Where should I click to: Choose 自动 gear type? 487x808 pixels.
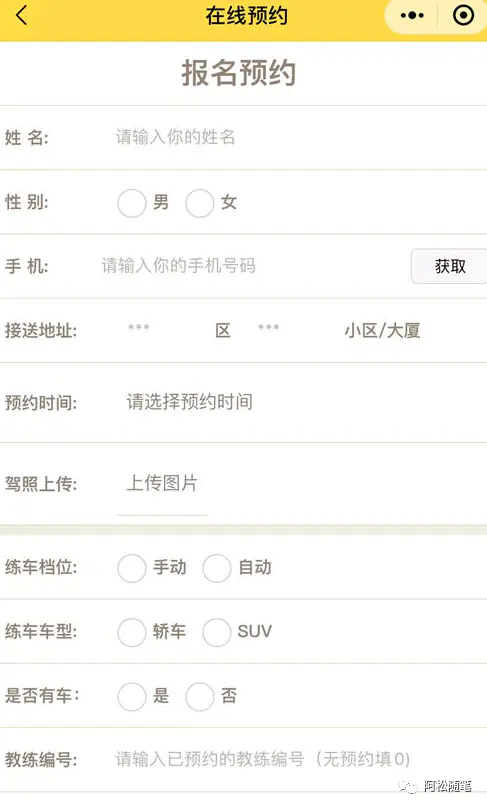[216, 568]
